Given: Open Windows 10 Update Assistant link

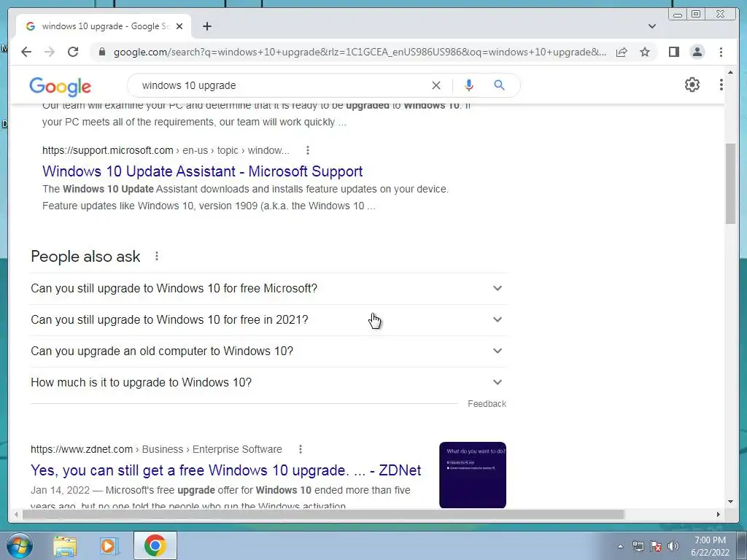Looking at the screenshot, I should 203,171.
